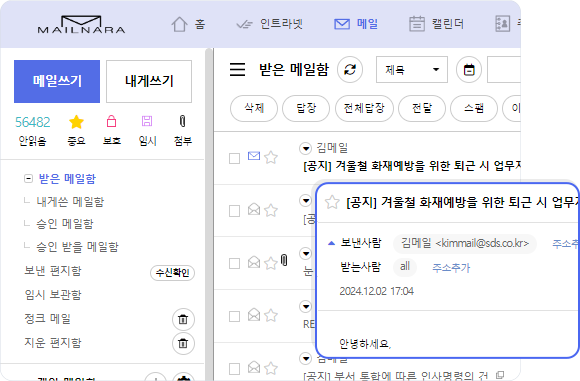Star the 부서 통합 인사명령 mail
Image resolution: width=580 pixels, height=381 pixels.
[x=271, y=368]
